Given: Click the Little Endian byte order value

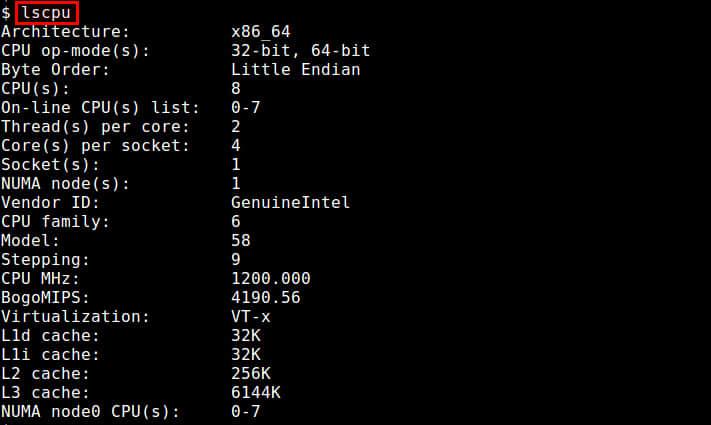Looking at the screenshot, I should coord(295,70).
